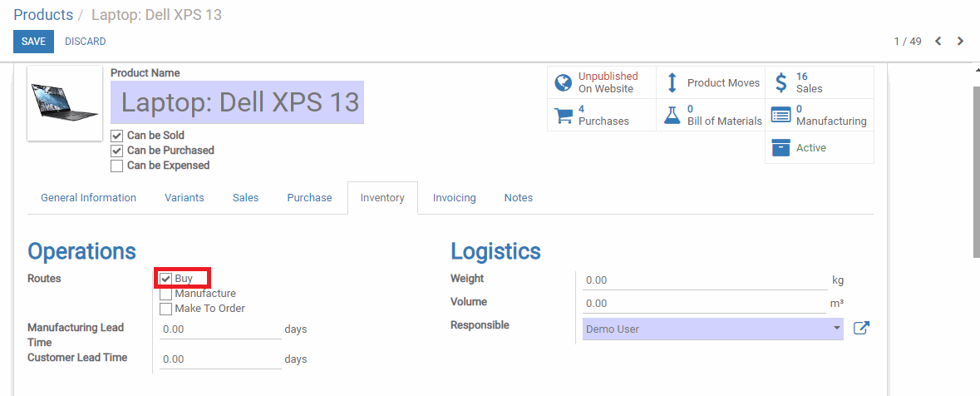Click the Save button
This screenshot has width=980, height=396.
[x=34, y=42]
